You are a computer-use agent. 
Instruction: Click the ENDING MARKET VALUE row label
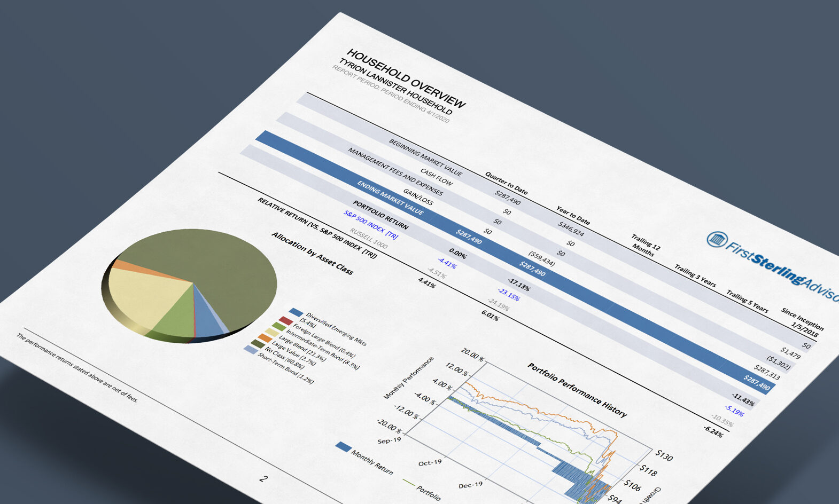390,198
